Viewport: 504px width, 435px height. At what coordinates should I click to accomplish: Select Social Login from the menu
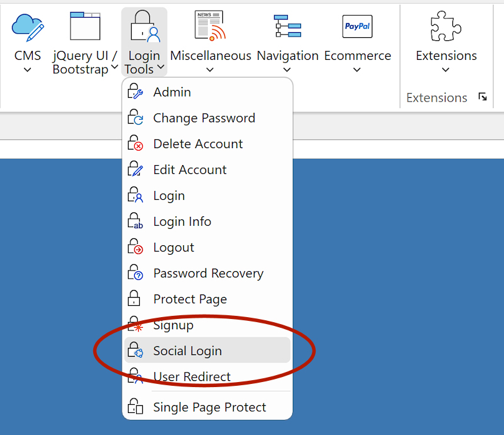click(187, 351)
